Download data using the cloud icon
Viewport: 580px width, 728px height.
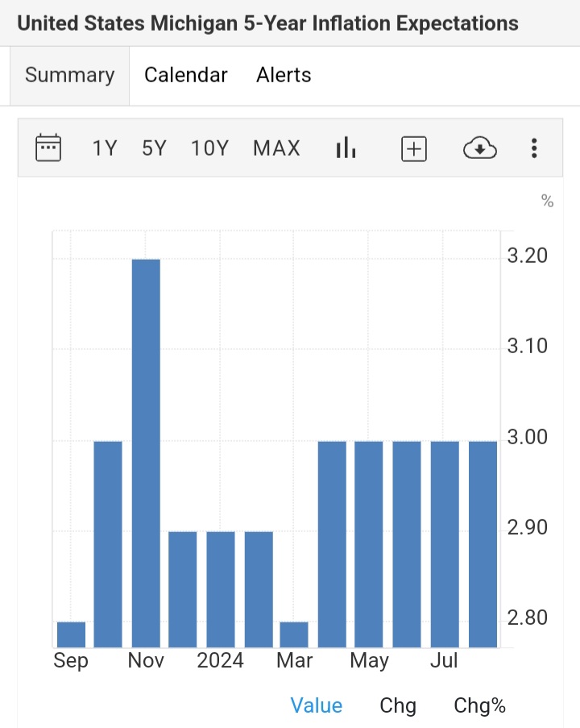pos(480,148)
